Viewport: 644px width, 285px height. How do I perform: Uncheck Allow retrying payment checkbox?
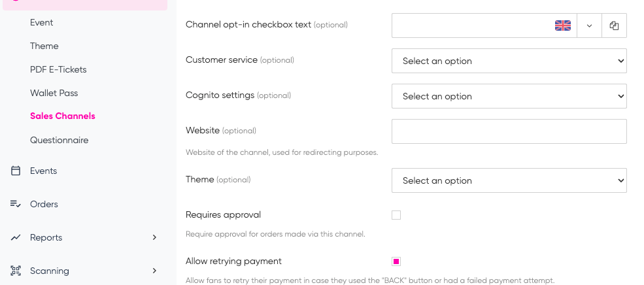[x=396, y=261]
